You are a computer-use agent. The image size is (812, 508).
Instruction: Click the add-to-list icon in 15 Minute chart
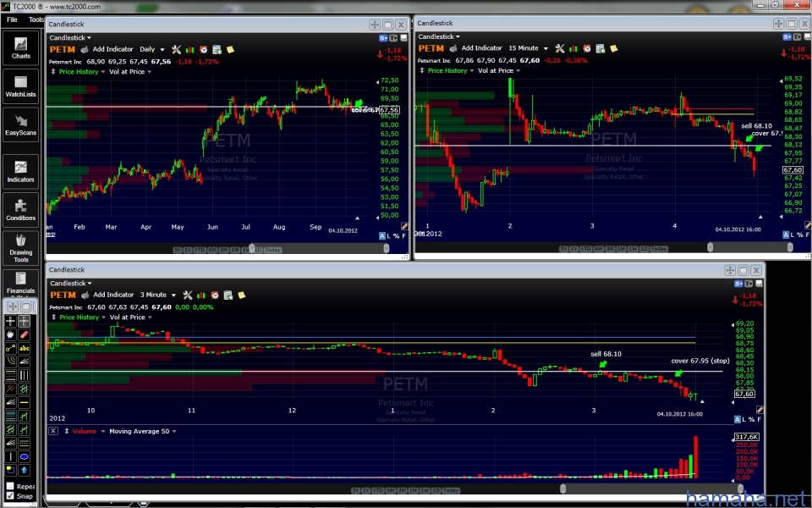601,48
